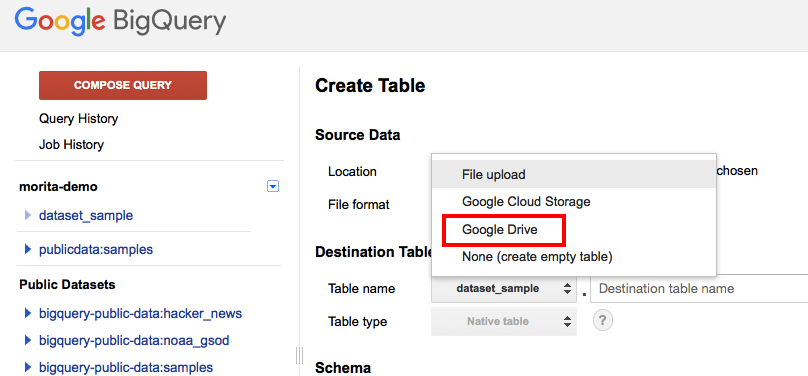Image resolution: width=808 pixels, height=376 pixels.
Task: Expand the hacker_news dataset triangle
Action: click(x=28, y=313)
